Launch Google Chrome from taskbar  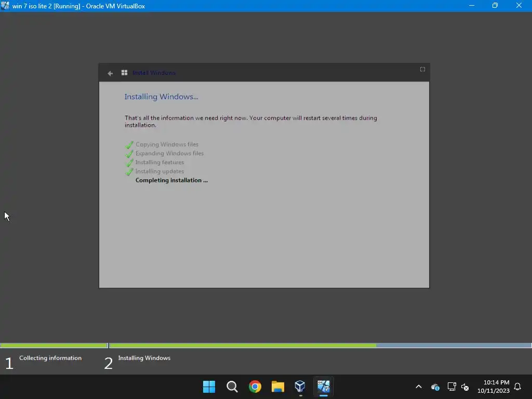click(255, 387)
